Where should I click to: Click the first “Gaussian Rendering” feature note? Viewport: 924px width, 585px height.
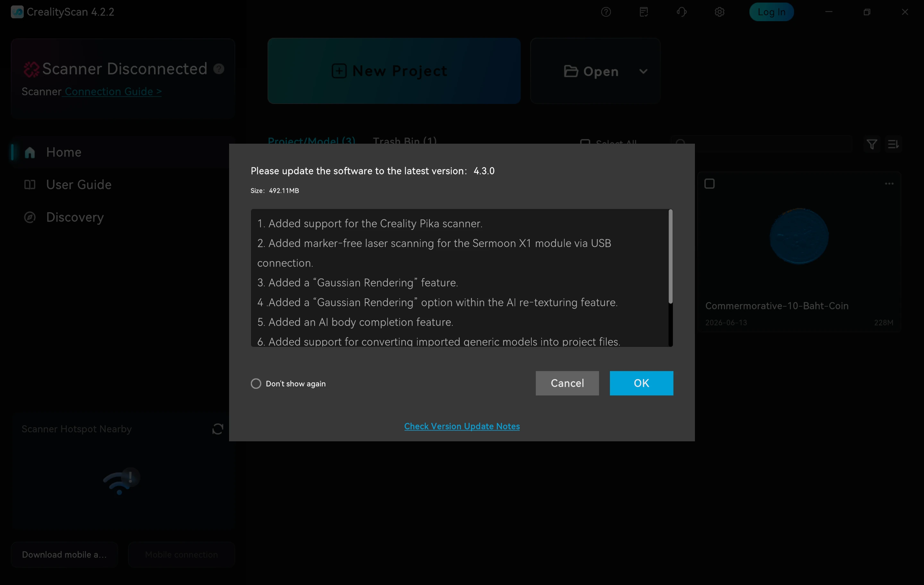click(358, 282)
